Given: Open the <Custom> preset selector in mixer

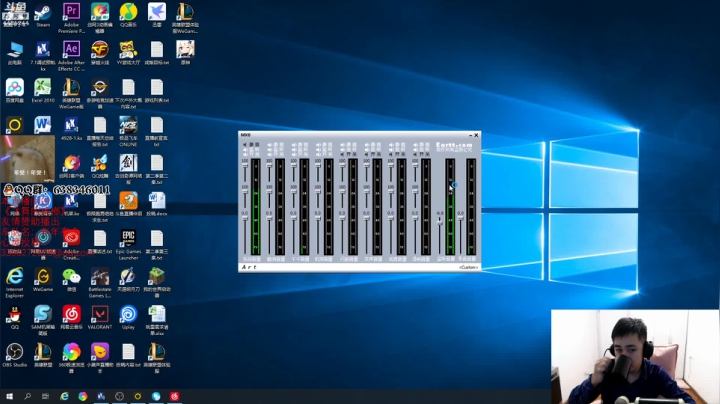Looking at the screenshot, I should 468,267.
